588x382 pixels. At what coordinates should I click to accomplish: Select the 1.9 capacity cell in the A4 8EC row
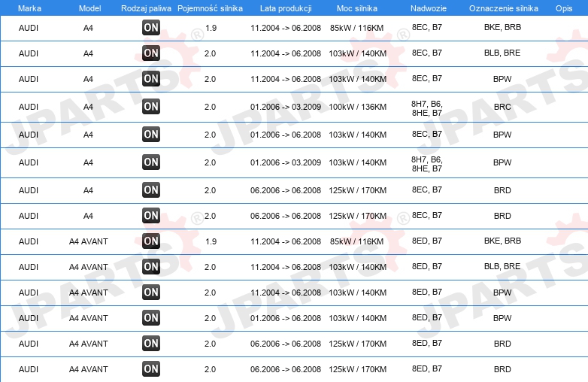[x=211, y=28]
